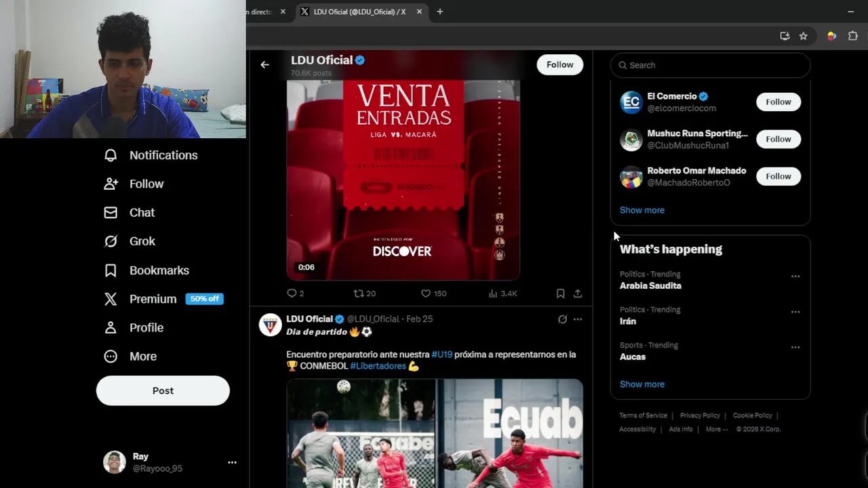The width and height of the screenshot is (868, 488).
Task: Open the Grok icon in sidebar
Action: (111, 241)
